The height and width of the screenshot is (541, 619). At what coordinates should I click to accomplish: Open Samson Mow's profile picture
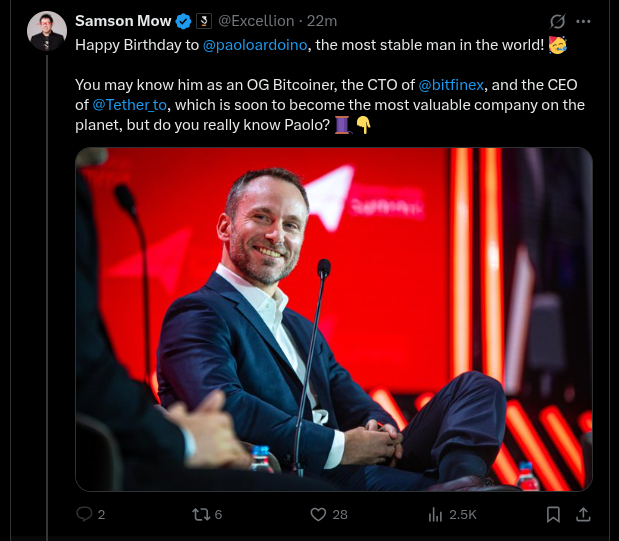[47, 31]
